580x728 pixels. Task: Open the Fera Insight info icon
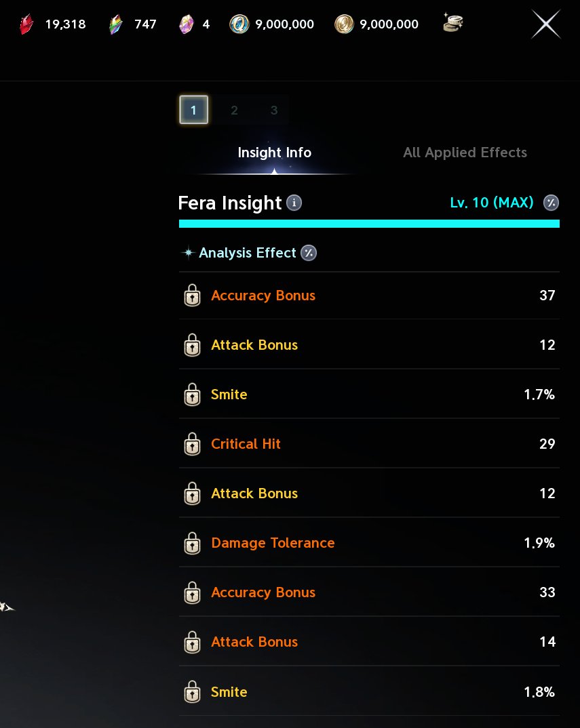294,203
